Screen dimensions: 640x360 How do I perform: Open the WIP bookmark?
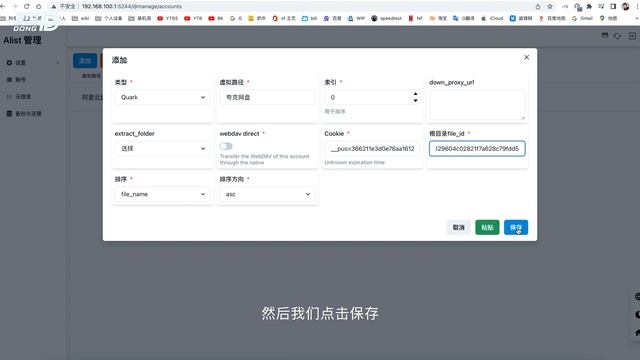coord(356,18)
